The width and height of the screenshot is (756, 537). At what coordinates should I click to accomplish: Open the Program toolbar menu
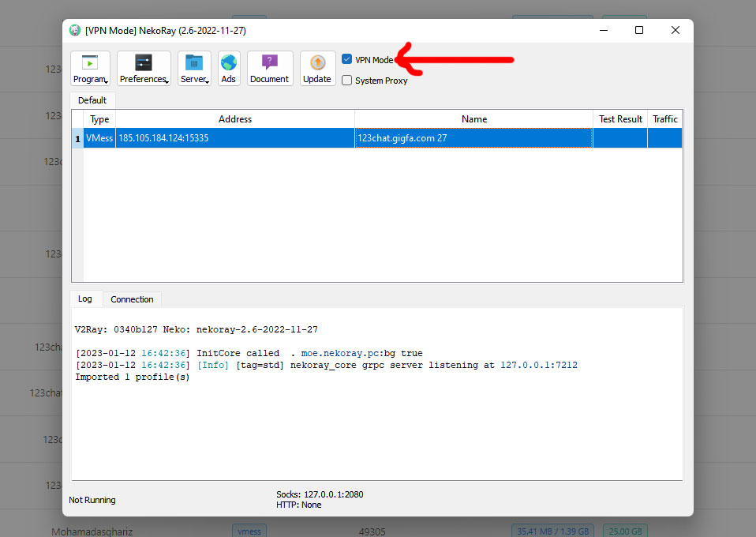(x=90, y=69)
